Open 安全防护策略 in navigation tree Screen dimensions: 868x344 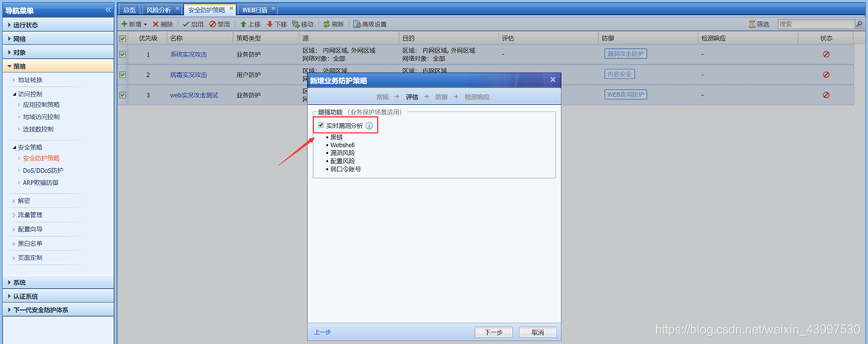(x=41, y=158)
